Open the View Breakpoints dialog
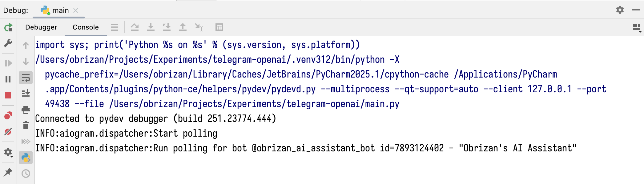The height and width of the screenshot is (184, 644). [8, 116]
